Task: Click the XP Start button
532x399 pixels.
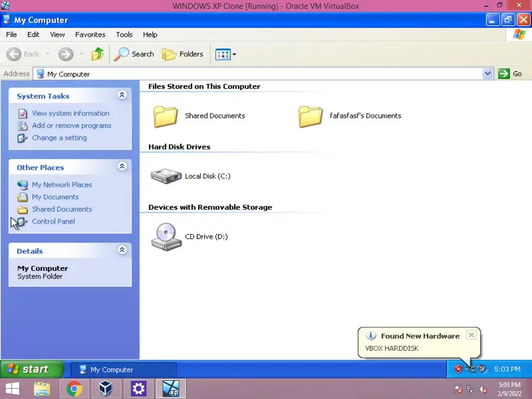Action: (32, 369)
